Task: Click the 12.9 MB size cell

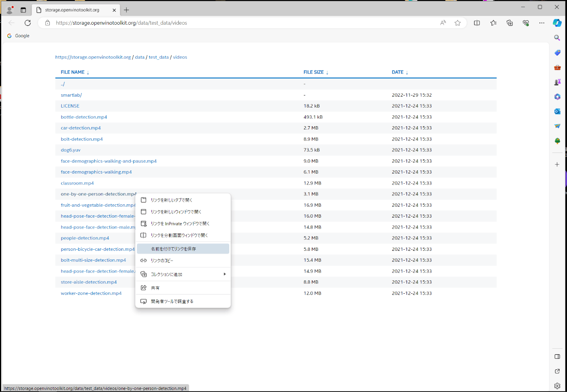Action: [x=312, y=183]
